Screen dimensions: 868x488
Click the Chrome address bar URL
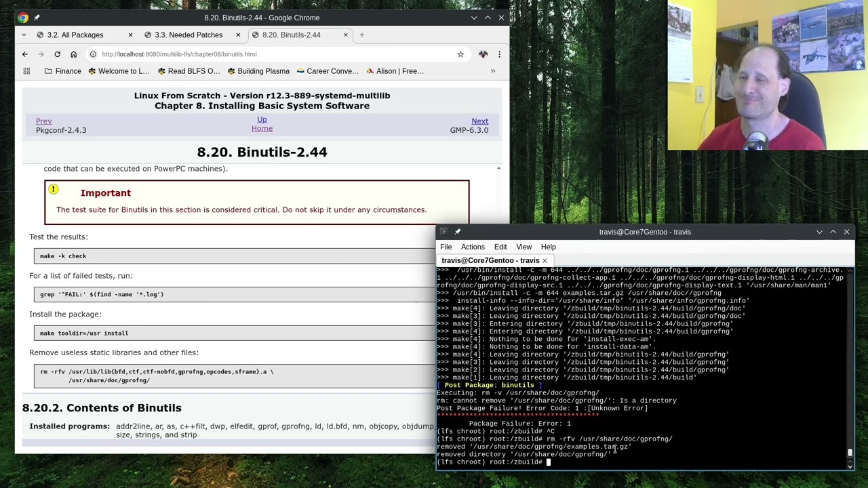click(179, 54)
